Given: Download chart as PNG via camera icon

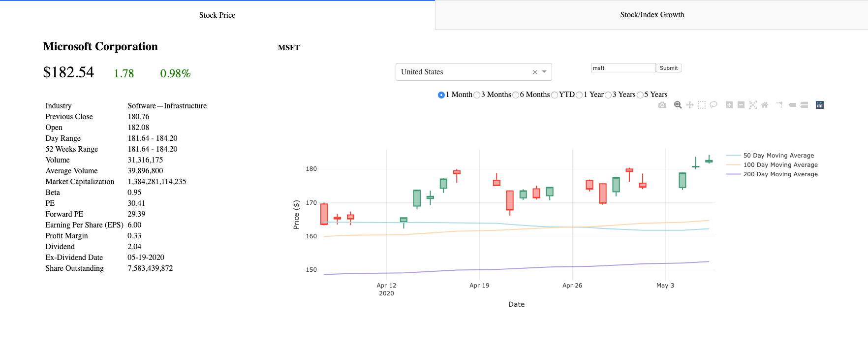Looking at the screenshot, I should coord(662,105).
